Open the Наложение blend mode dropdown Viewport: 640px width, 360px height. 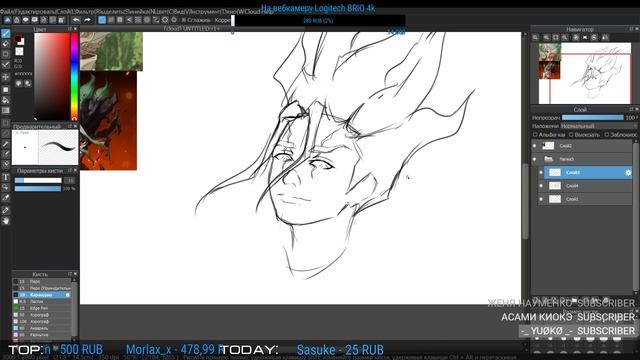(x=598, y=126)
